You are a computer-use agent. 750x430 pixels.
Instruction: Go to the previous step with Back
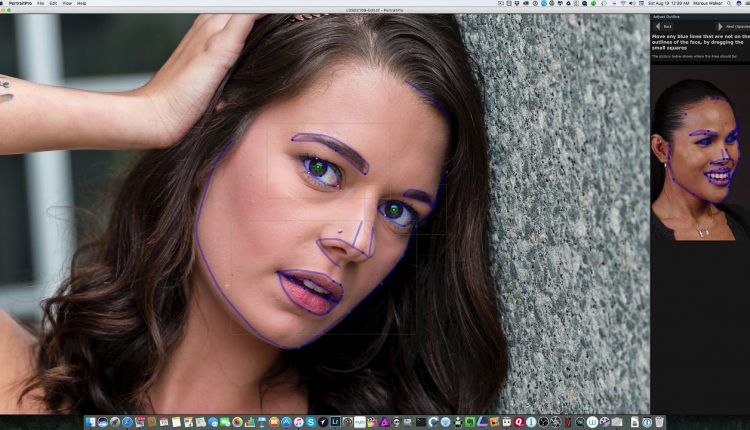(665, 27)
